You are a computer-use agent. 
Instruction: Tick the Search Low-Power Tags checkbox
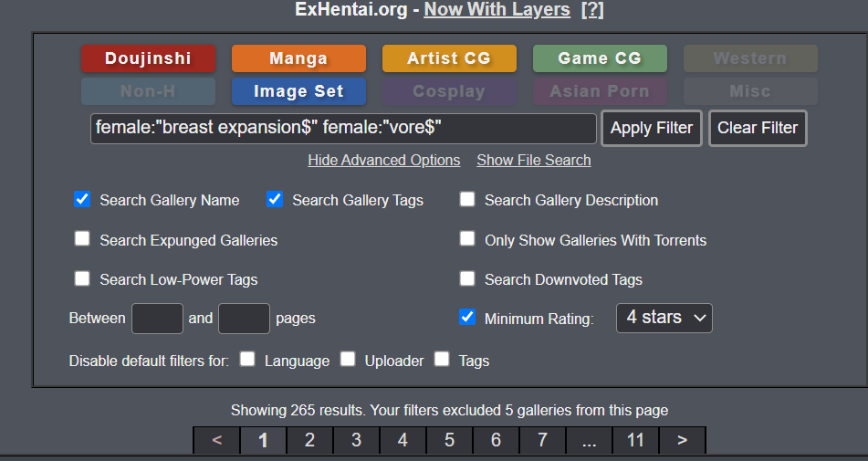click(82, 278)
